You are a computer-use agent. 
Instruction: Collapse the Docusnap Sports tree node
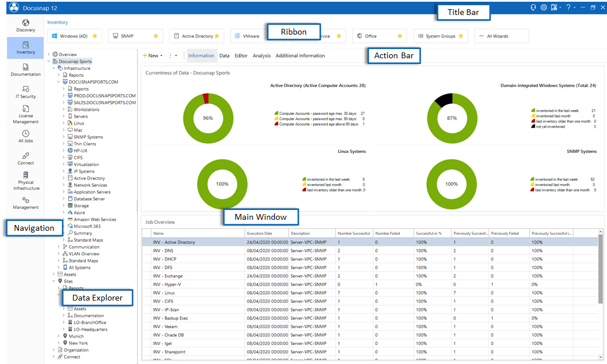click(x=49, y=61)
